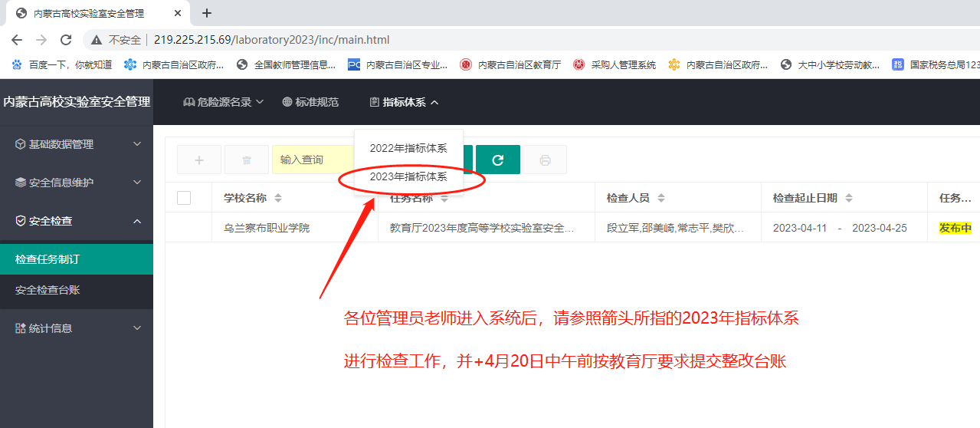
Task: Select 2023年指标体系 from dropdown
Action: [x=408, y=176]
